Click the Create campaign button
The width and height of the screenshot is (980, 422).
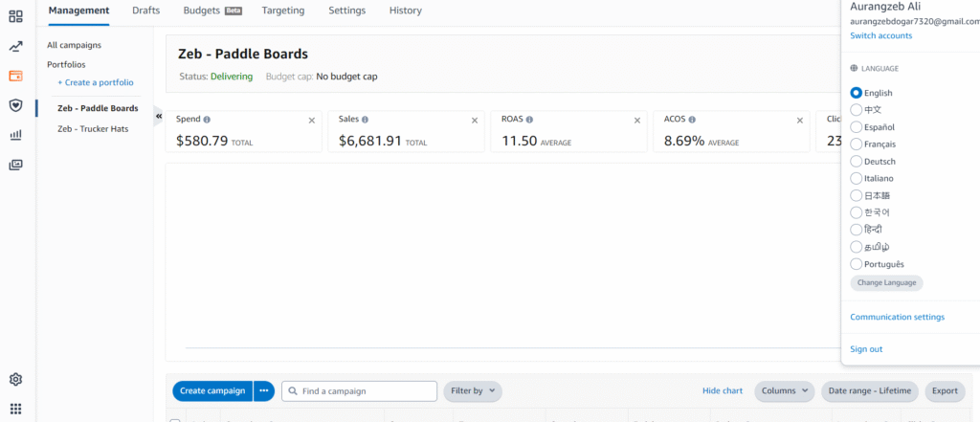pos(212,390)
